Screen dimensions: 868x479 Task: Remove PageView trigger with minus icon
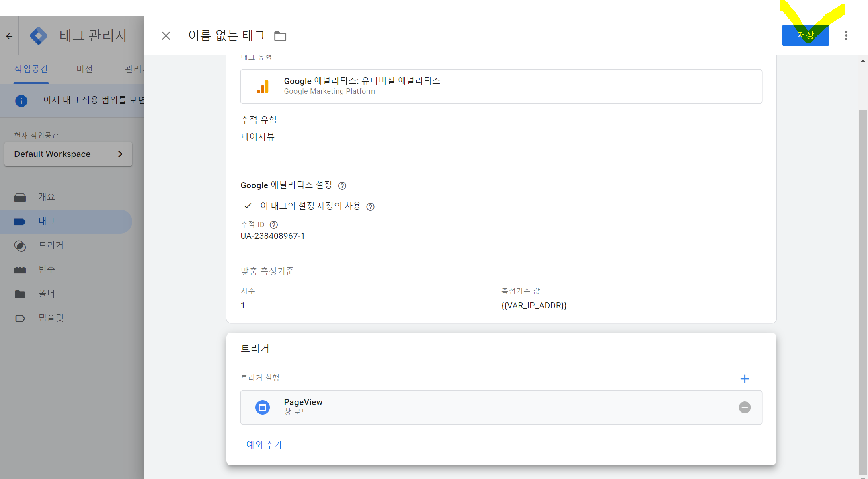point(744,407)
